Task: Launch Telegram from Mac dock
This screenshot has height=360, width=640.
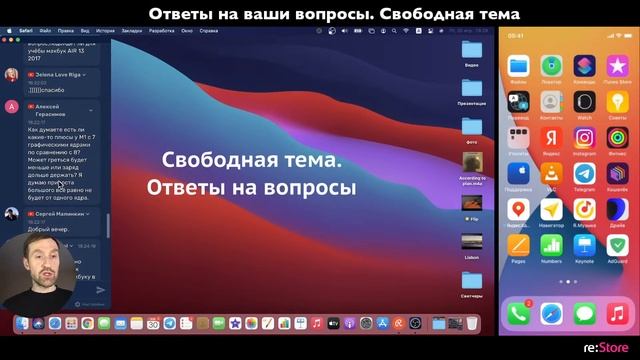Action: (x=169, y=324)
